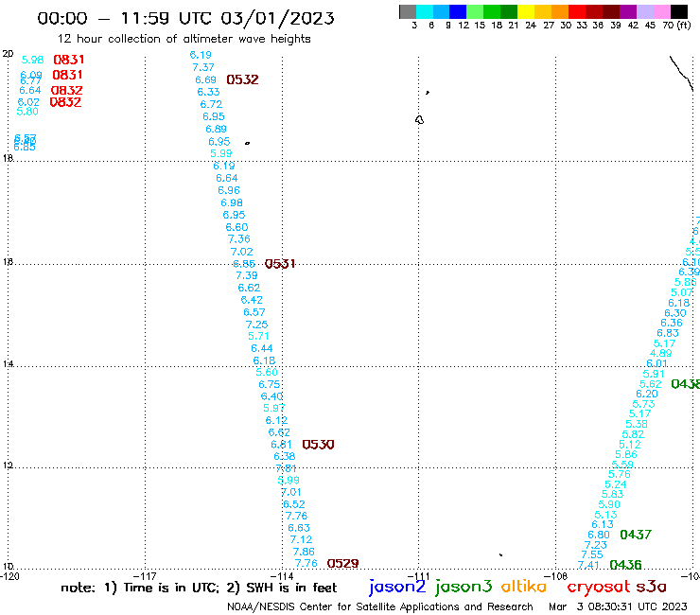This screenshot has height=615, width=700.
Task: Click the subtitle '12 hour collection of altimeter wave heights'
Action: tap(184, 39)
